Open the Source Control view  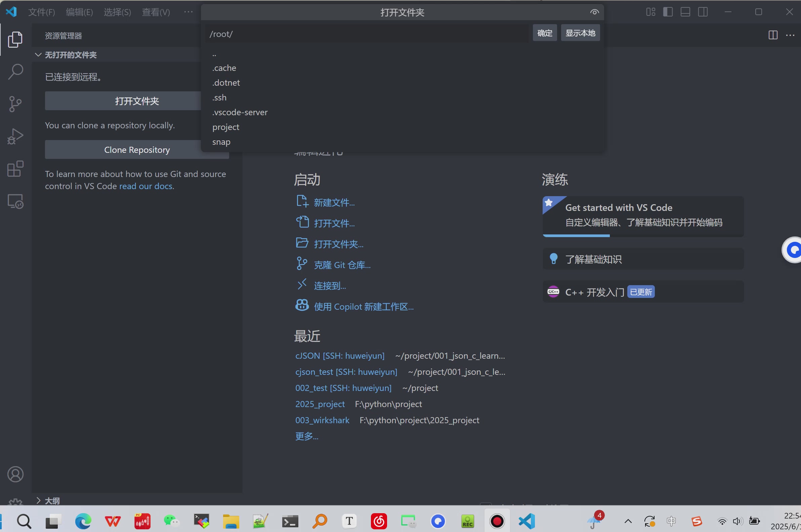(15, 104)
